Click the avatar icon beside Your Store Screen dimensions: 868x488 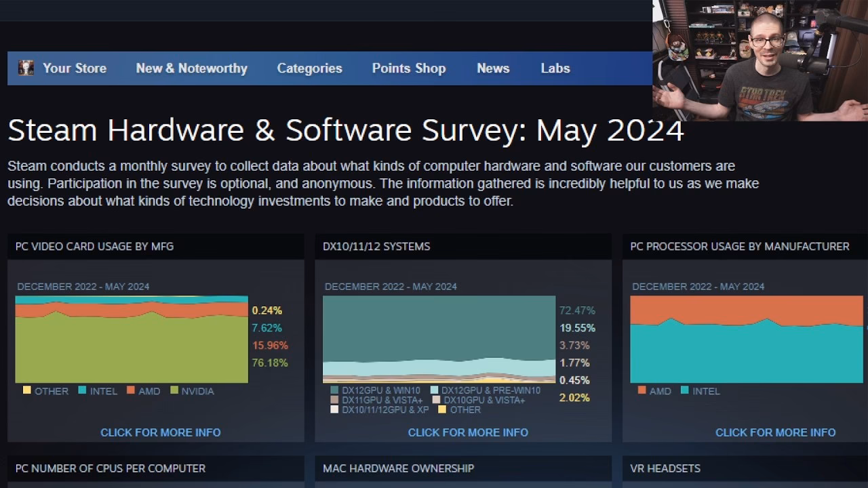26,68
